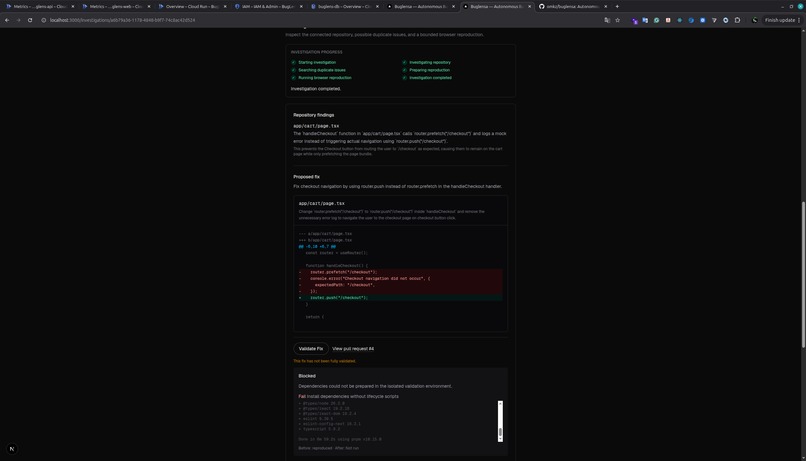
Task: Focus the localhost address bar
Action: click(319, 20)
